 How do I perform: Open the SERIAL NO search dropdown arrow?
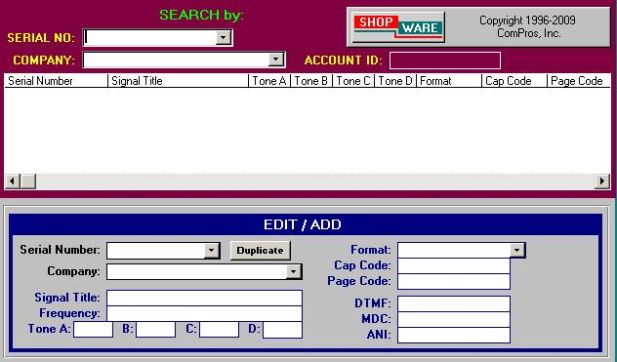[x=223, y=37]
